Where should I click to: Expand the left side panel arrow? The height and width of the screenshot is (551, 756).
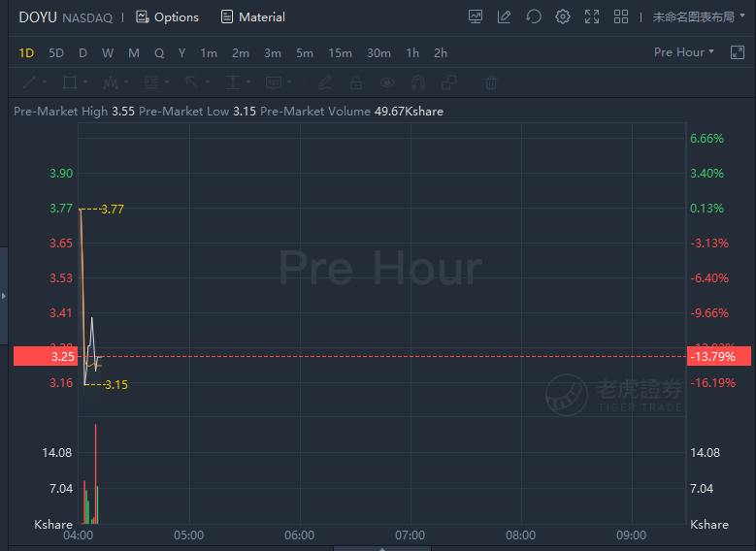pyautogui.click(x=3, y=296)
